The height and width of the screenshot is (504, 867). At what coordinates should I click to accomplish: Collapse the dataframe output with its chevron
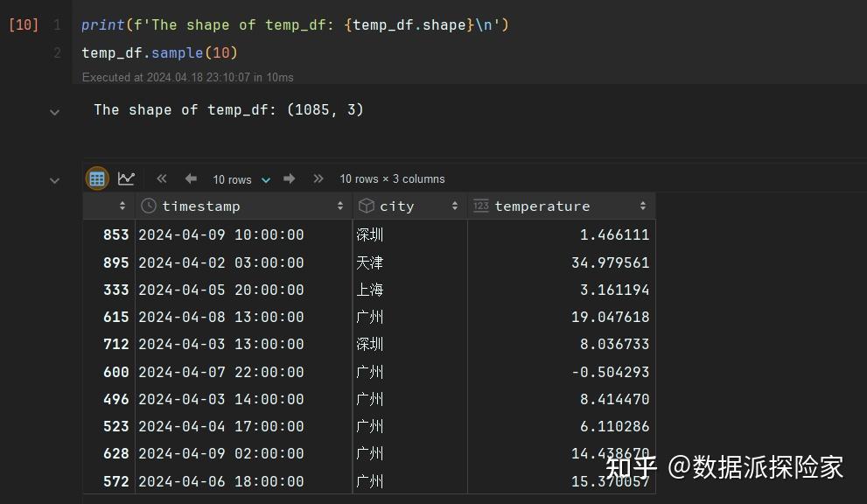[x=54, y=179]
